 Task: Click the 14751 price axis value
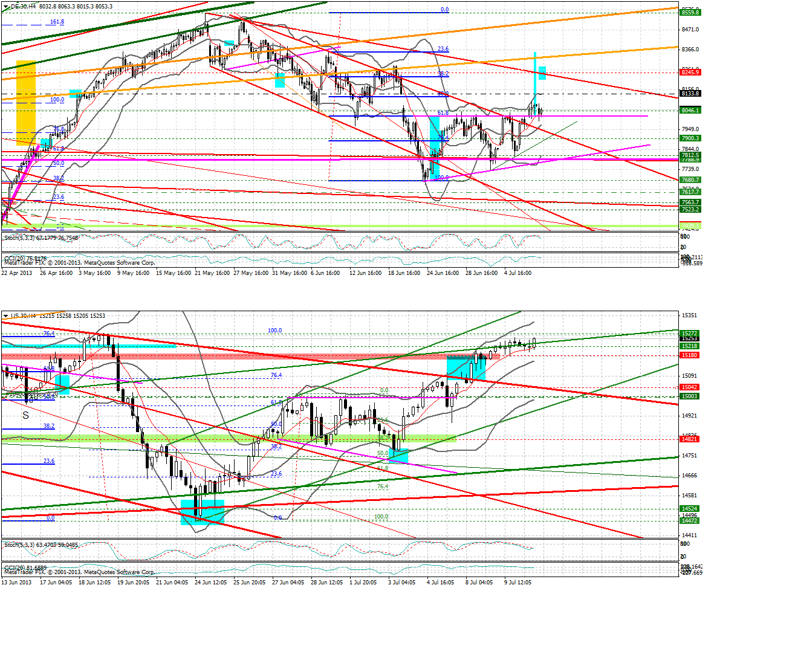point(689,455)
